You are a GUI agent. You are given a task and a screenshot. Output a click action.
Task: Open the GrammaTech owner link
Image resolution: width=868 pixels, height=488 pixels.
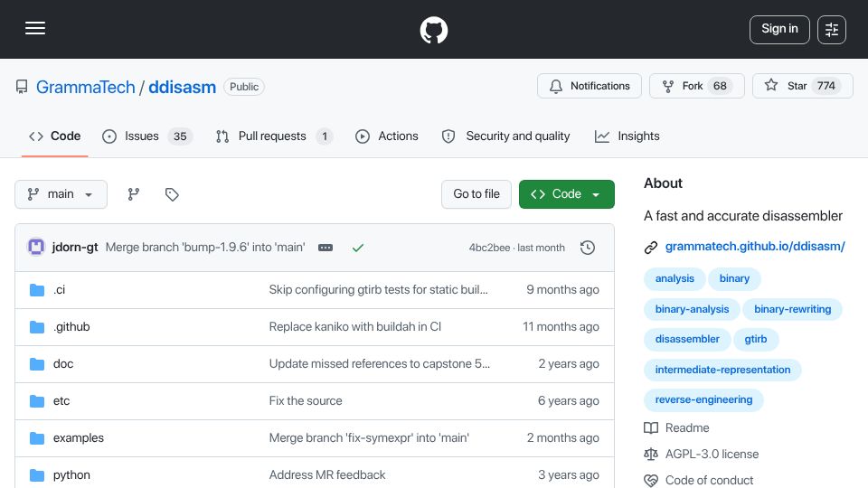pyautogui.click(x=85, y=87)
